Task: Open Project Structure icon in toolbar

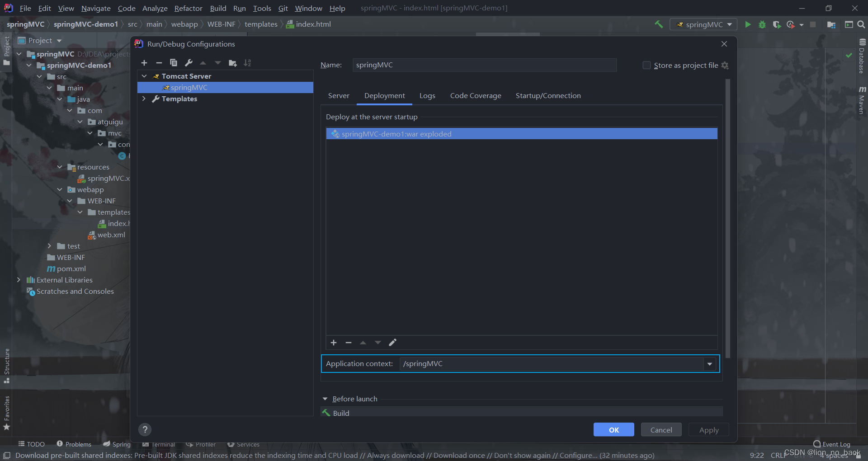Action: [831, 24]
